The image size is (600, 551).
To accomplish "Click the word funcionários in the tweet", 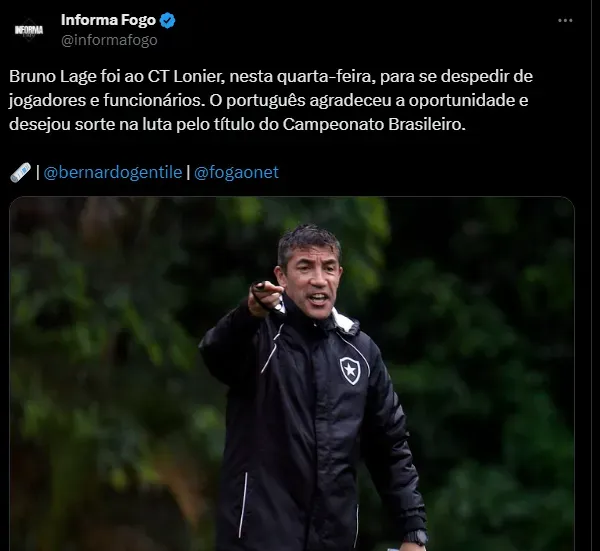I will click(152, 101).
